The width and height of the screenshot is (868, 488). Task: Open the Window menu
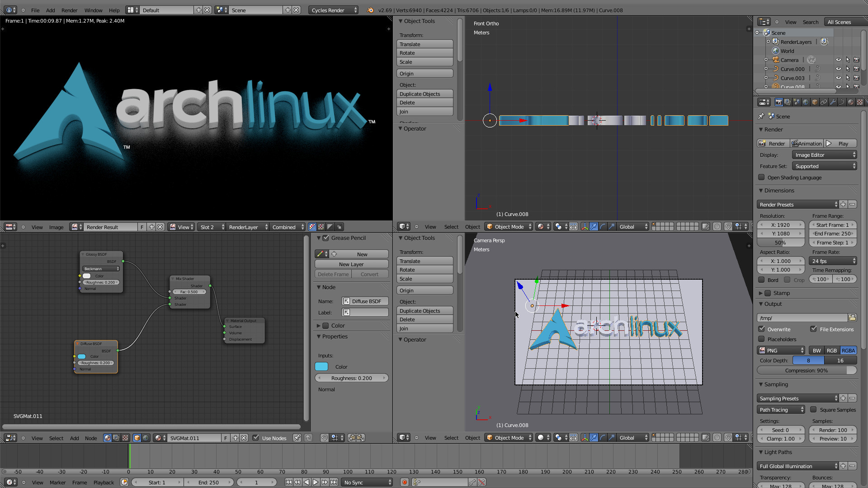point(93,10)
